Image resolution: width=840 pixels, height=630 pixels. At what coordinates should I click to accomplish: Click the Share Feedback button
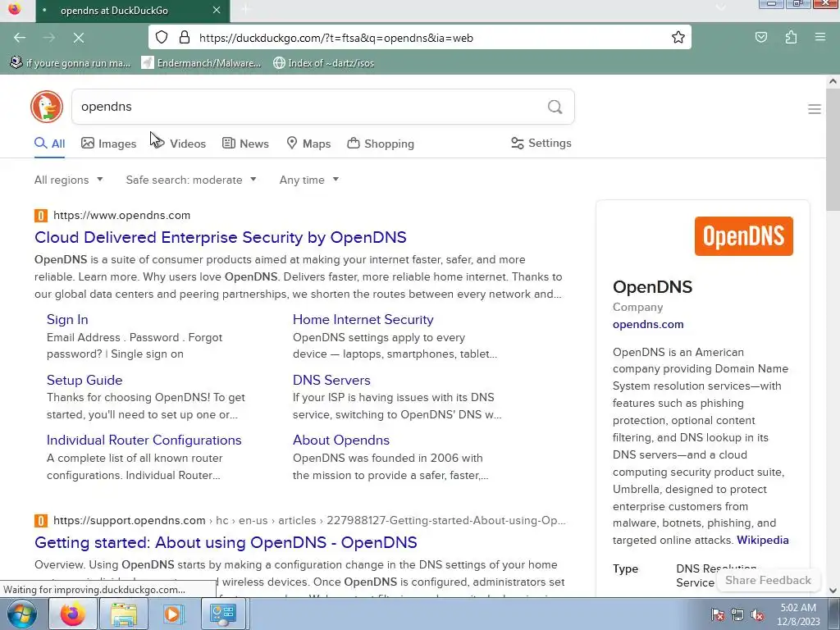pyautogui.click(x=768, y=581)
